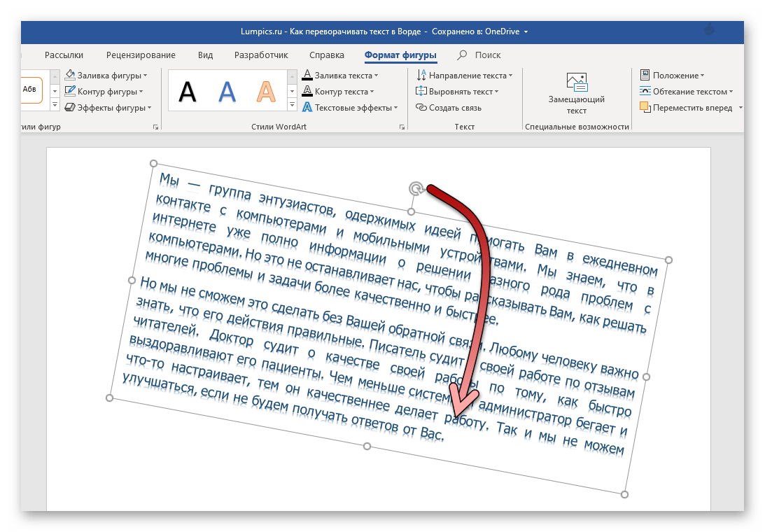Open the Стили WordArt dialog launcher

tap(402, 127)
